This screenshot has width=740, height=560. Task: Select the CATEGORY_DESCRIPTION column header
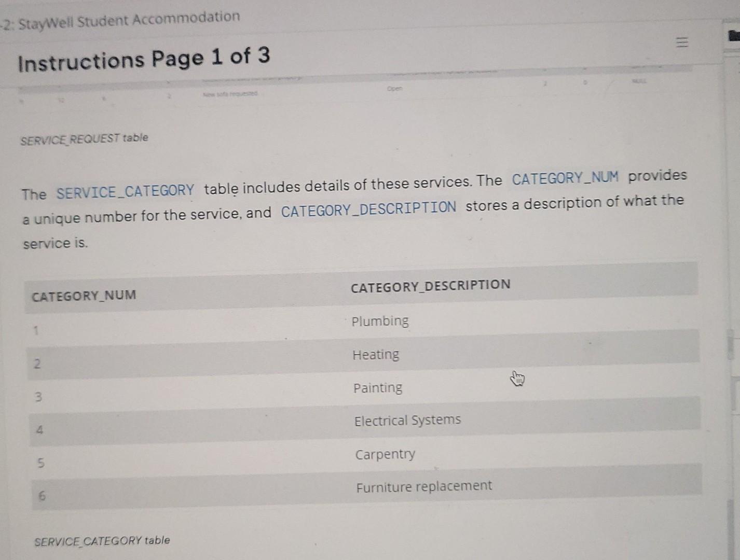(430, 286)
